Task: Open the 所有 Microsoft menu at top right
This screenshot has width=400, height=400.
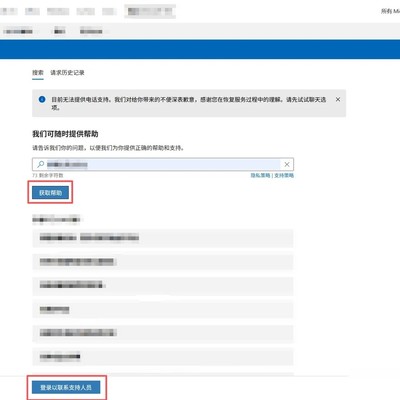Action: pos(390,11)
